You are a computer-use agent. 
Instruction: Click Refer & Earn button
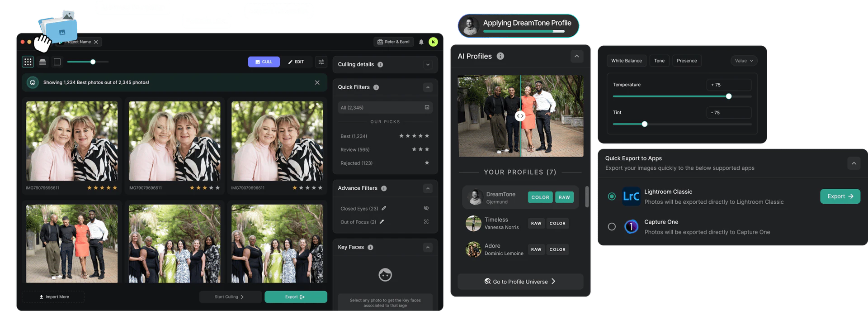click(x=394, y=42)
